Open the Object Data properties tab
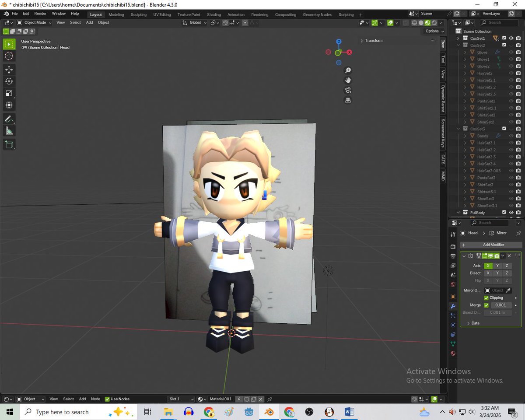Screen dimensions: 525x420 pyautogui.click(x=453, y=344)
